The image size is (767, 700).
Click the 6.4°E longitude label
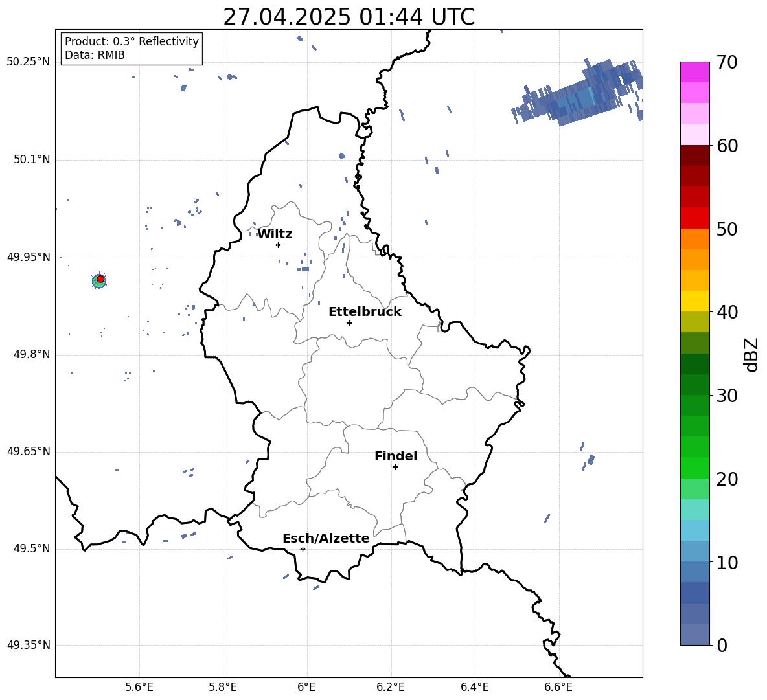click(474, 687)
